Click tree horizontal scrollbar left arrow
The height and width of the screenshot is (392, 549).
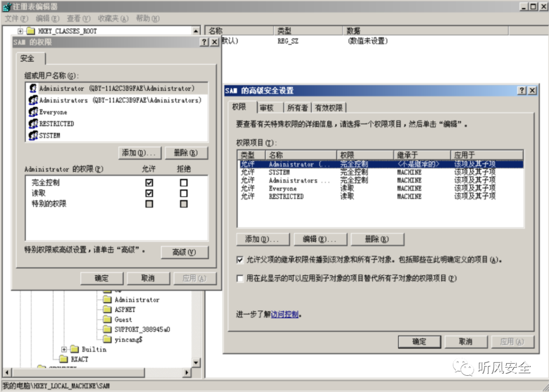pyautogui.click(x=7, y=372)
